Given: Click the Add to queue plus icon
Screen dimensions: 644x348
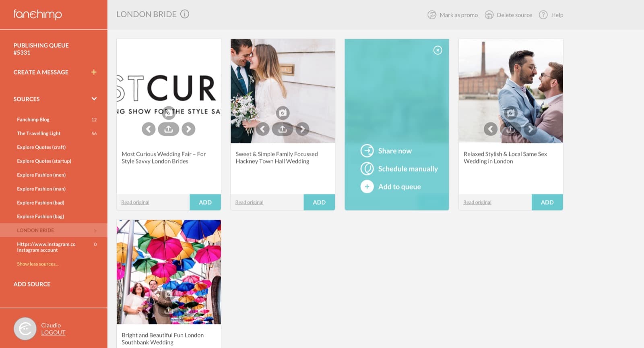Looking at the screenshot, I should point(367,186).
